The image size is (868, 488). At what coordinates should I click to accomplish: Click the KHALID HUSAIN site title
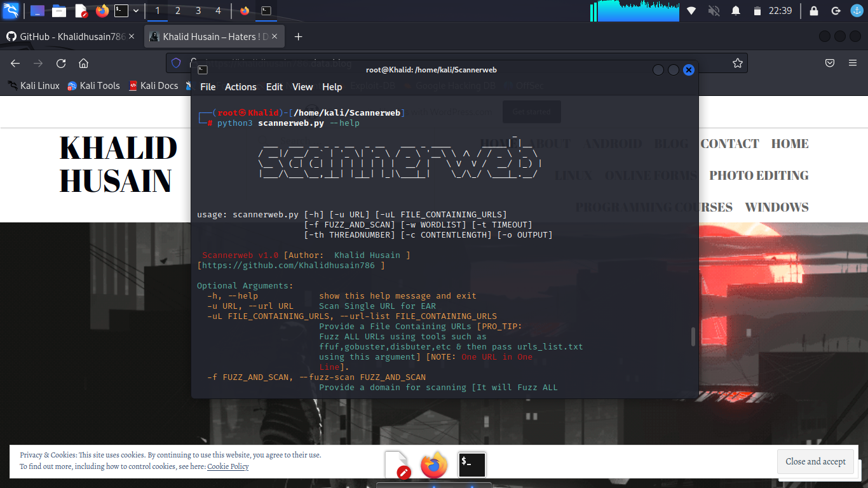point(118,164)
